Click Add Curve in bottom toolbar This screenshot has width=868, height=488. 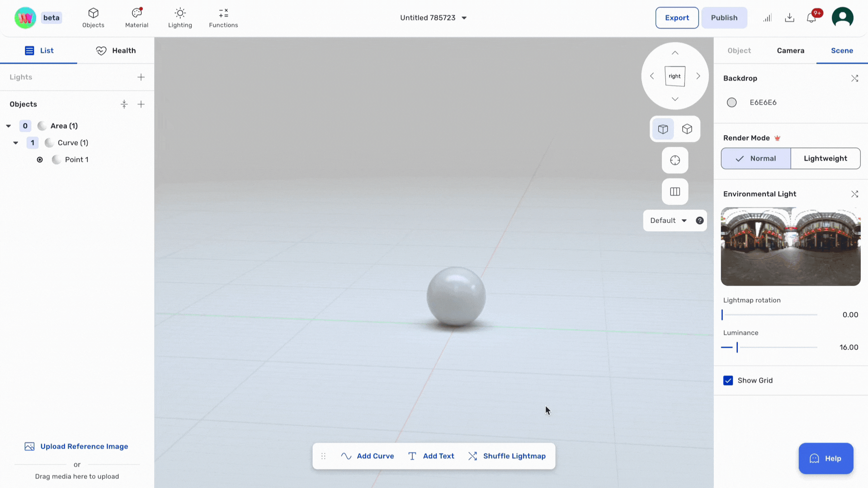click(x=367, y=456)
